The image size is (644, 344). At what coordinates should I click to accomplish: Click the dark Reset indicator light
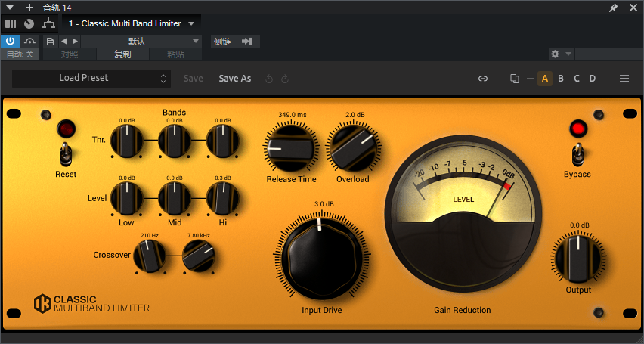[x=66, y=129]
